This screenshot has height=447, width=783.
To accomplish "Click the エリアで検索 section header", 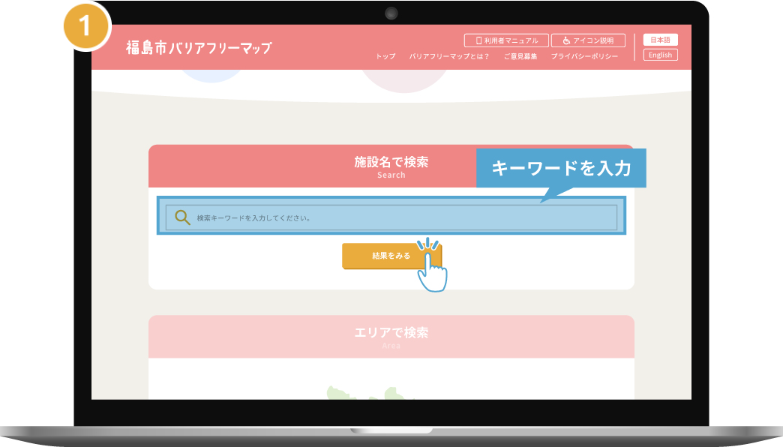I will 392,336.
